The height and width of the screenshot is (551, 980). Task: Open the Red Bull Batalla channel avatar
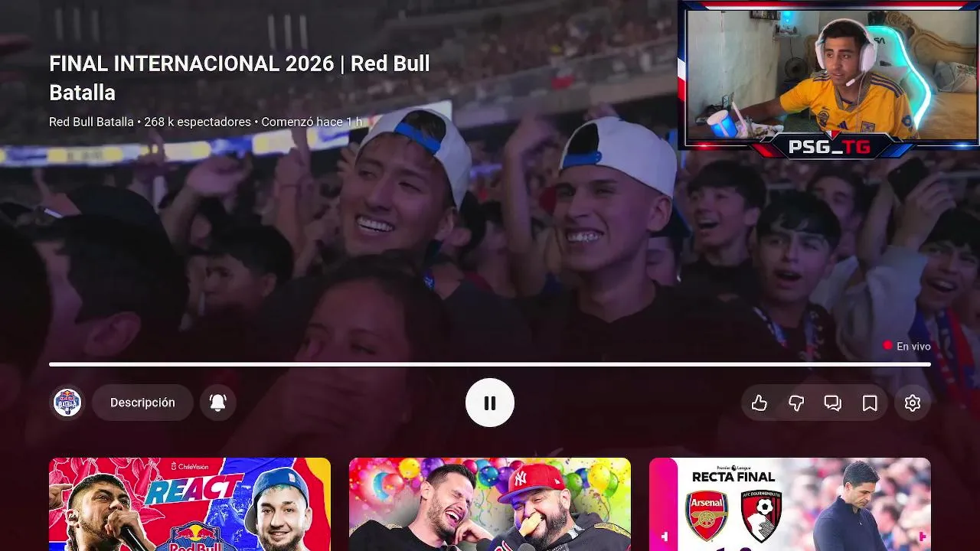67,403
